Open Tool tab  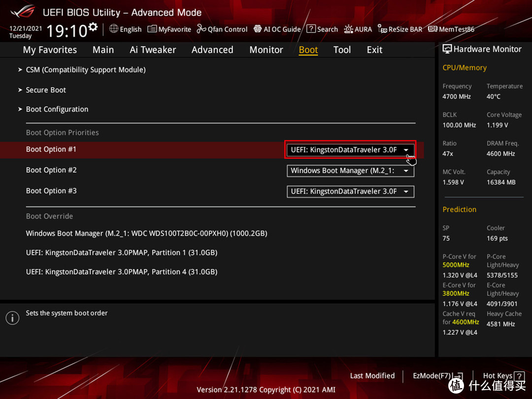point(342,50)
